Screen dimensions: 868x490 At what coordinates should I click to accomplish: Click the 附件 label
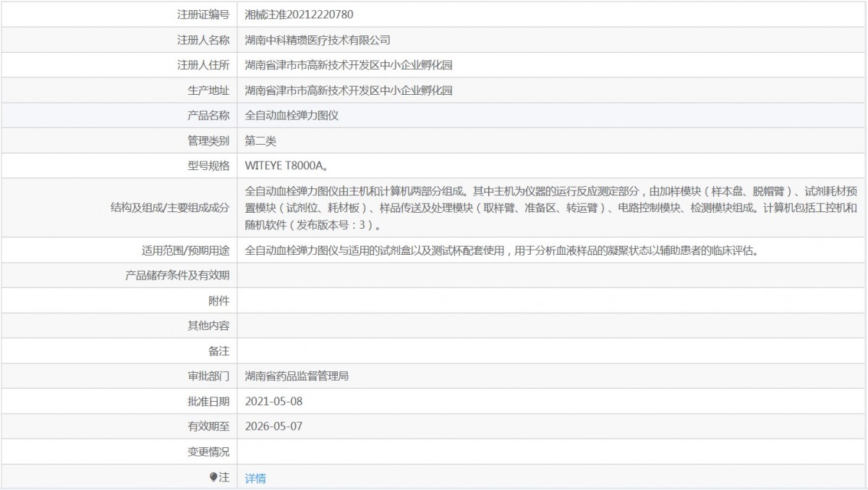coord(219,301)
